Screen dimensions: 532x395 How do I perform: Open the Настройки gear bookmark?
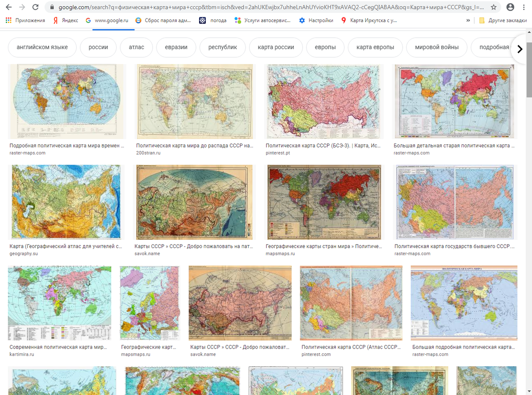click(316, 20)
